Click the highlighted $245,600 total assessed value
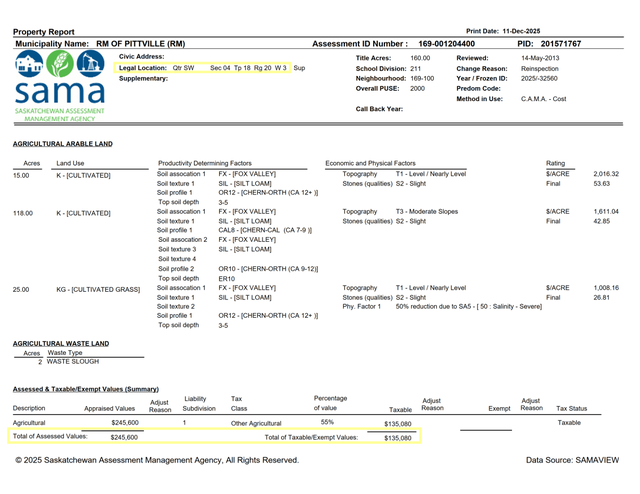Viewport: 640px width, 494px height. tap(124, 437)
